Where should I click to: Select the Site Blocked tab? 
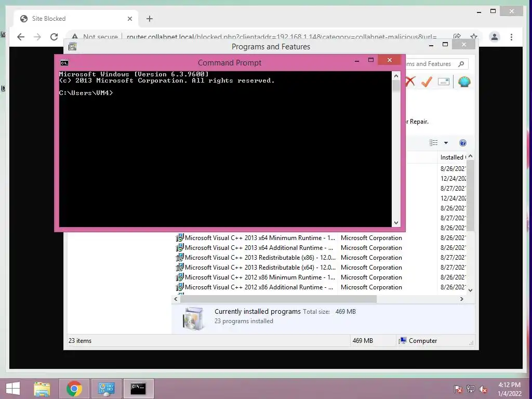(x=76, y=19)
